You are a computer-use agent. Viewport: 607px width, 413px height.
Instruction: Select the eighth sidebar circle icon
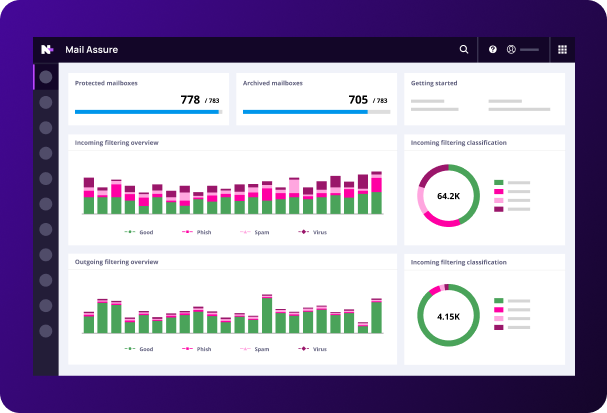point(46,255)
